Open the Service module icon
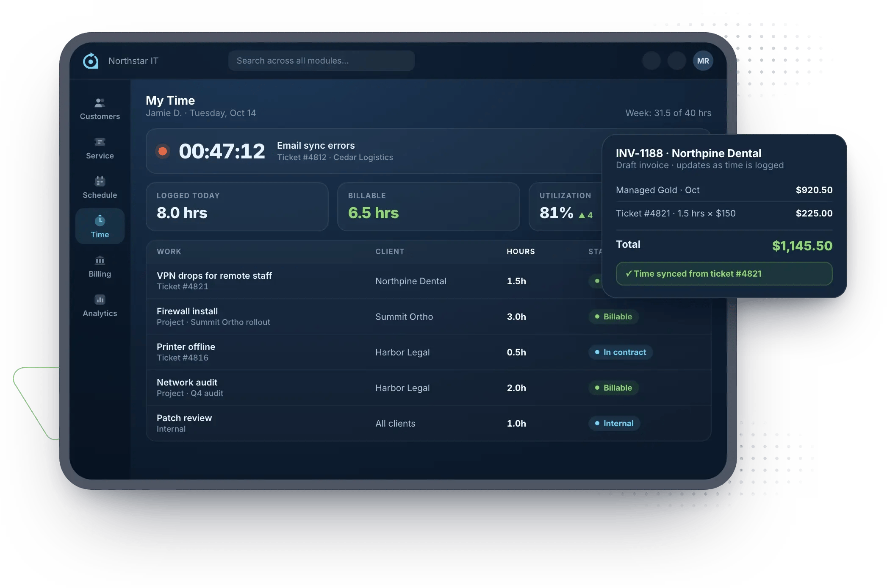887x588 pixels. coord(100,142)
